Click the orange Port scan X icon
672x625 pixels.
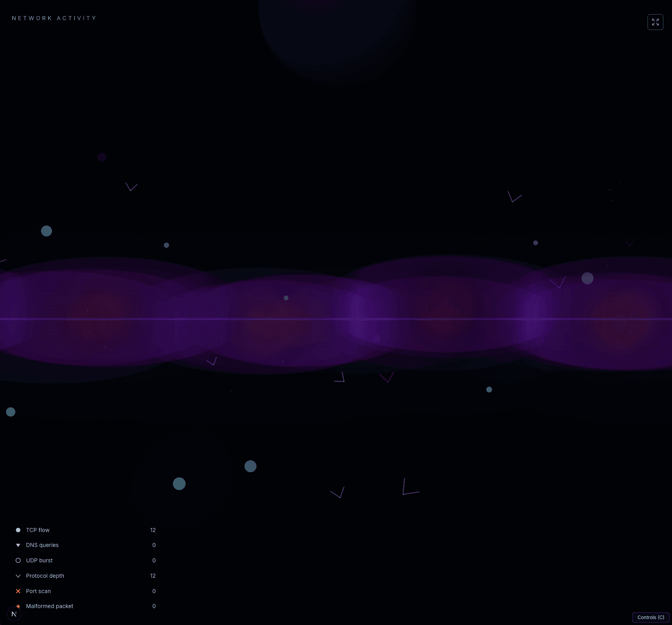coord(18,591)
